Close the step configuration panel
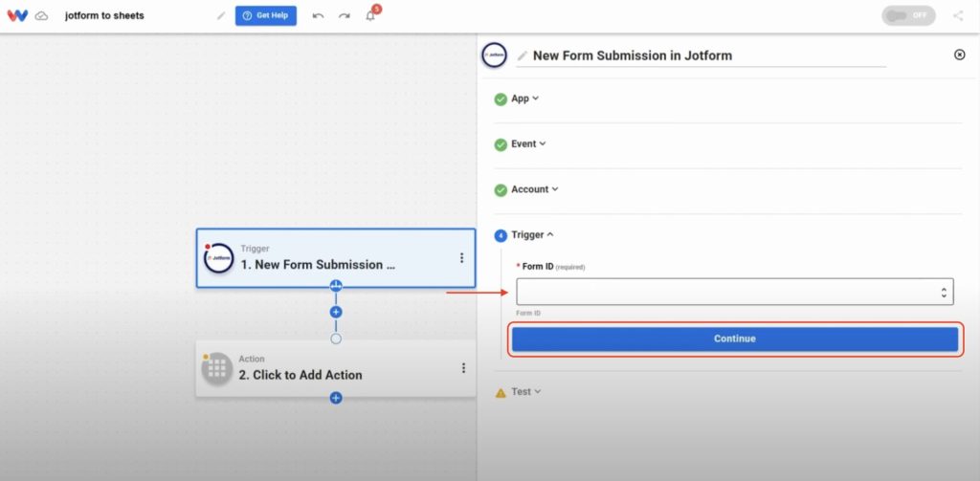The height and width of the screenshot is (481, 980). pyautogui.click(x=959, y=55)
